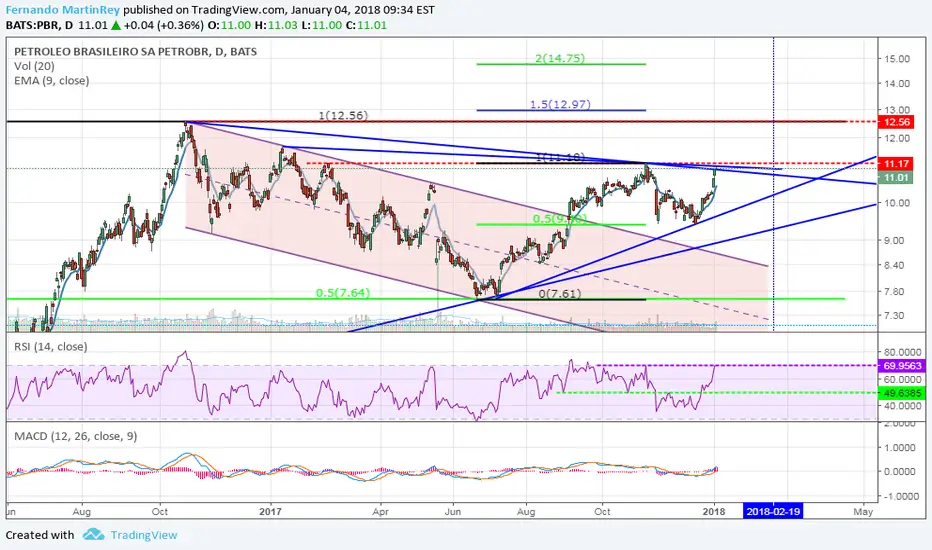Click the 0.5(7.64) Fibonacci label
This screenshot has width=932, height=550.
coord(343,293)
